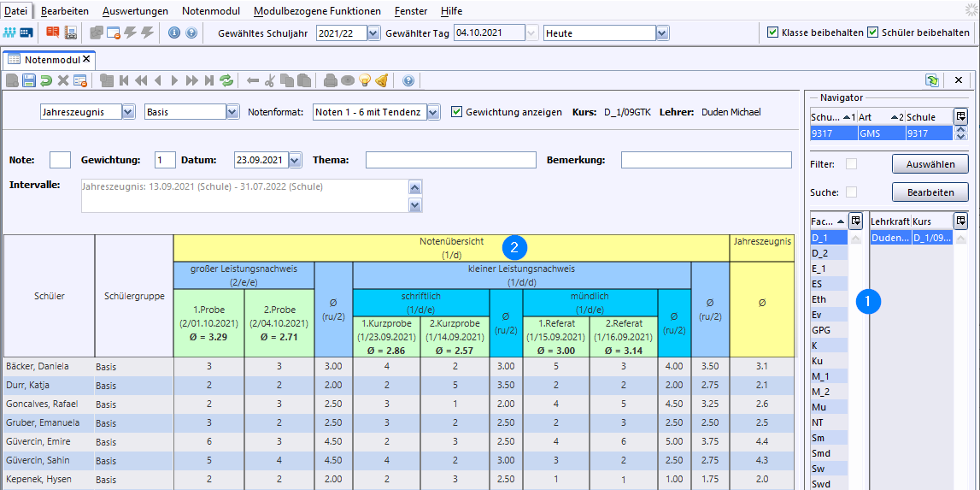This screenshot has width=980, height=490.
Task: Select subject M_1 in the Fach list
Action: tap(829, 376)
